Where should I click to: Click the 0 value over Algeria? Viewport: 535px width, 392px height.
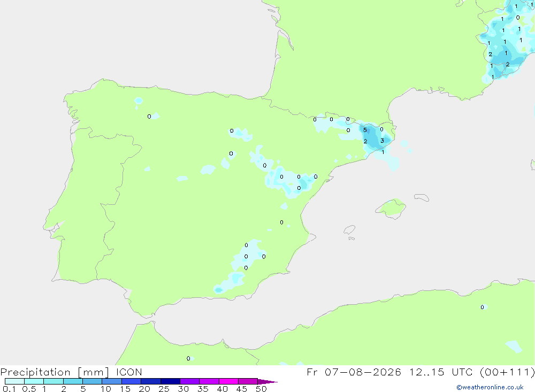click(482, 307)
